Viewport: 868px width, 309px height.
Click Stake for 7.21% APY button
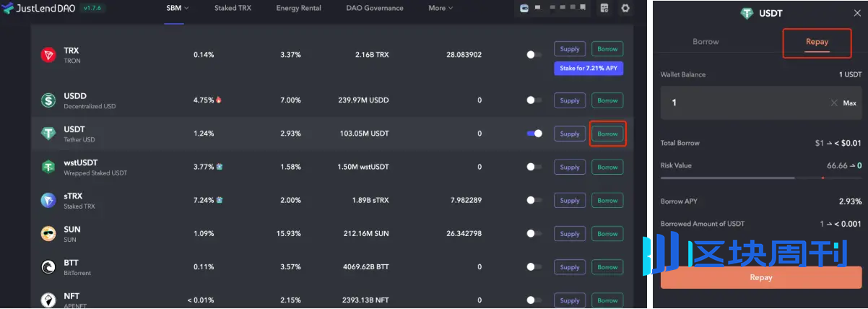589,69
